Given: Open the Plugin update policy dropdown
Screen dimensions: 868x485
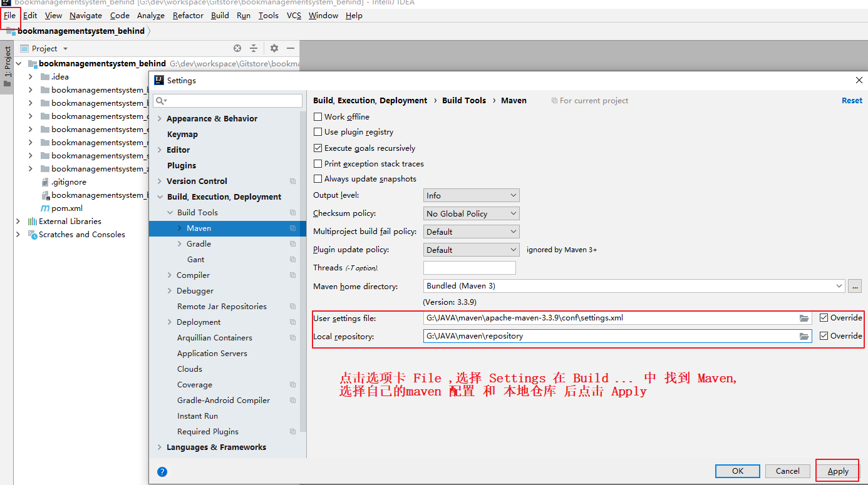Looking at the screenshot, I should (471, 250).
